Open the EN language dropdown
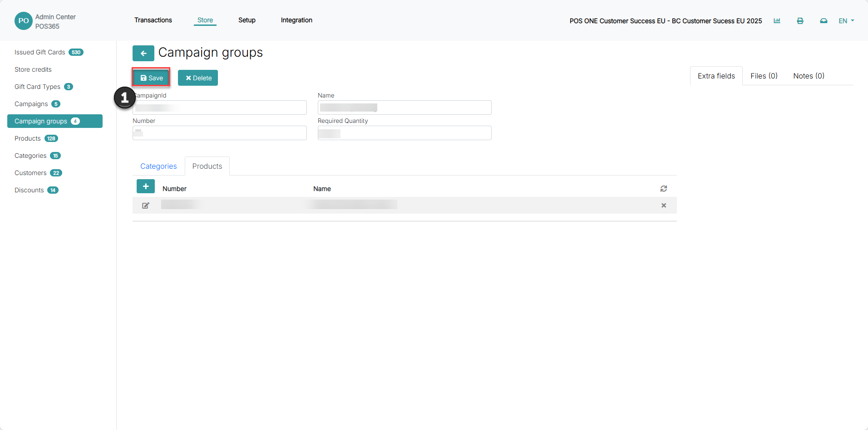868x430 pixels. pyautogui.click(x=846, y=21)
